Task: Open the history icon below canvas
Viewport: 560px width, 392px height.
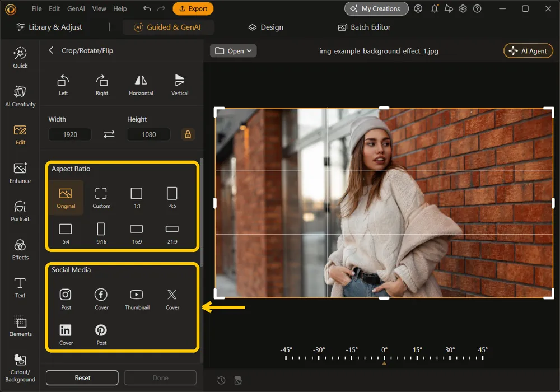Action: pos(221,380)
